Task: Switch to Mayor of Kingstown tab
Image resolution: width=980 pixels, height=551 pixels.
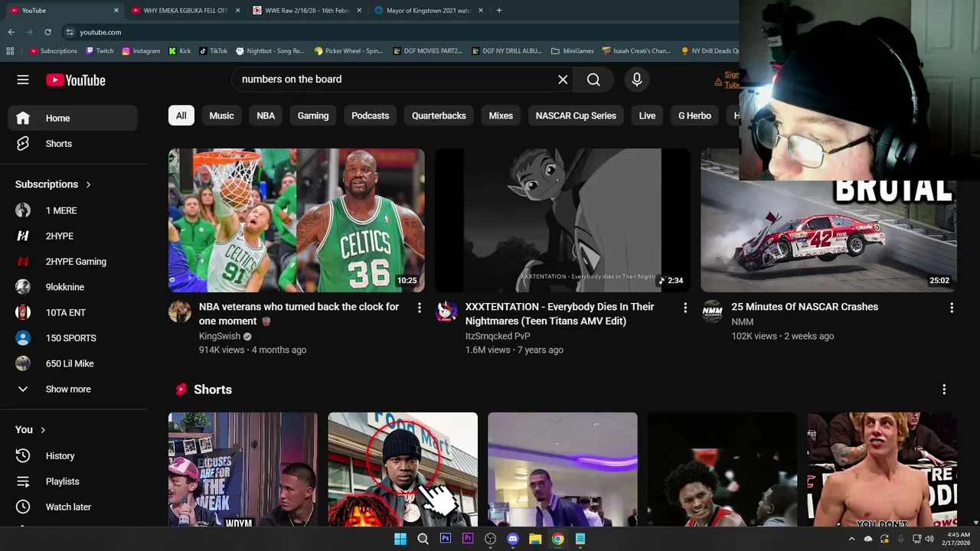Action: 429,11
